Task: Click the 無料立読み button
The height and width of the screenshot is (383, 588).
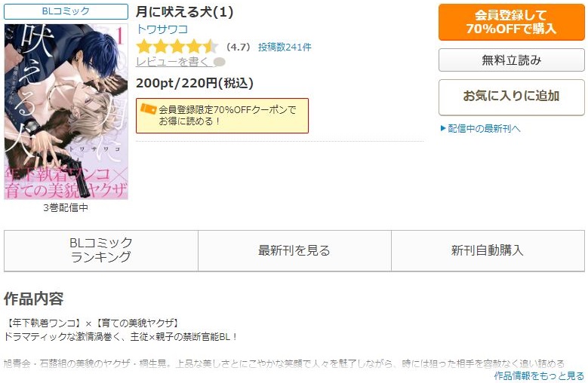Action: (x=512, y=60)
